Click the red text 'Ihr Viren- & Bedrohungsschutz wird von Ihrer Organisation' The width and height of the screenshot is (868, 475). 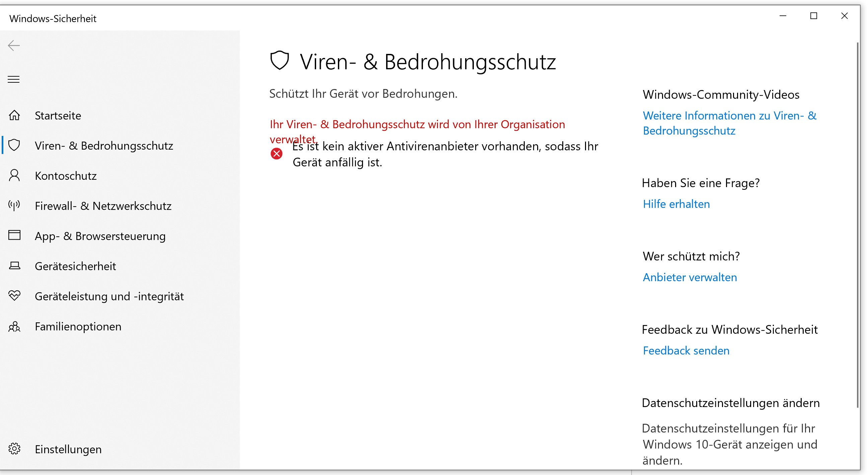pos(417,124)
